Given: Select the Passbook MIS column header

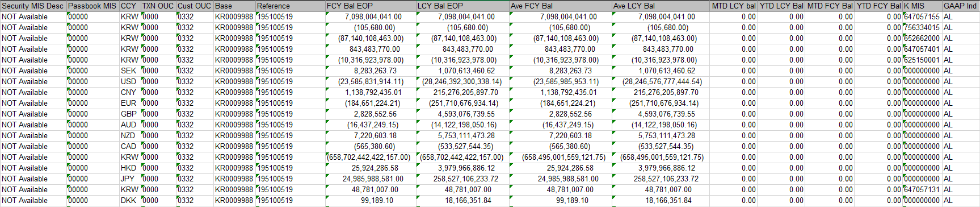Looking at the screenshot, I should [x=92, y=6].
